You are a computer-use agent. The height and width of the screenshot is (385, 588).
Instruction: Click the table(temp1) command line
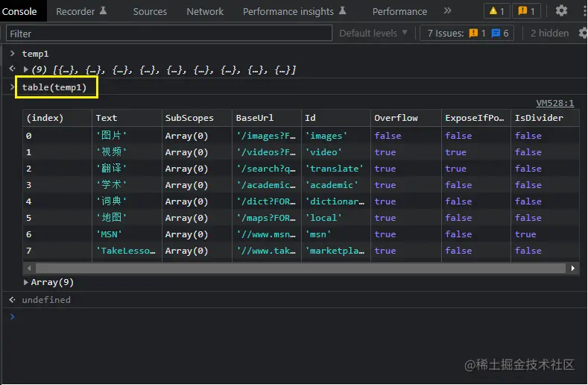tap(54, 87)
